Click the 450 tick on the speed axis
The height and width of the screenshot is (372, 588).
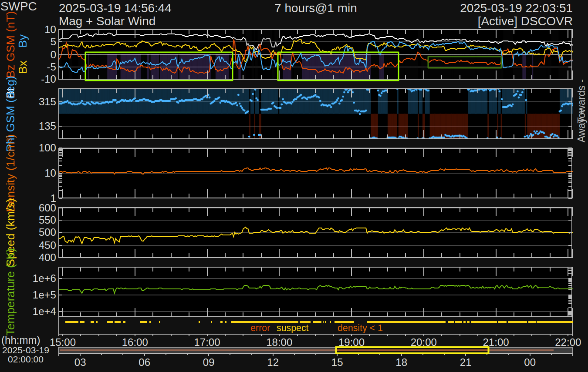(48, 245)
